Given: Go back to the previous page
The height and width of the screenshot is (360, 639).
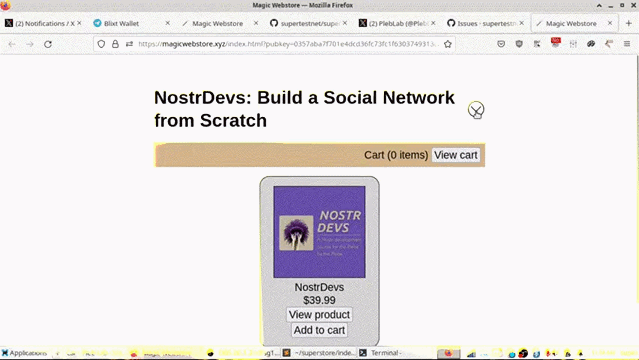Looking at the screenshot, I should coord(12,44).
